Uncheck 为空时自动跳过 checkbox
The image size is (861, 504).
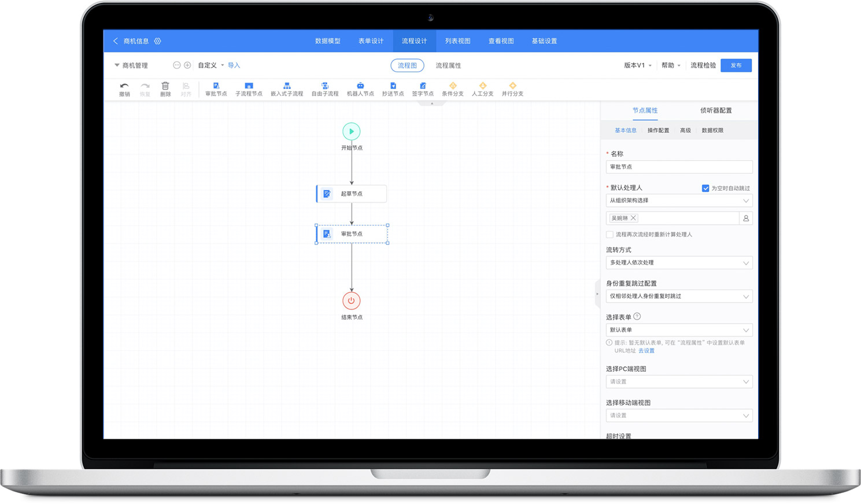[705, 188]
